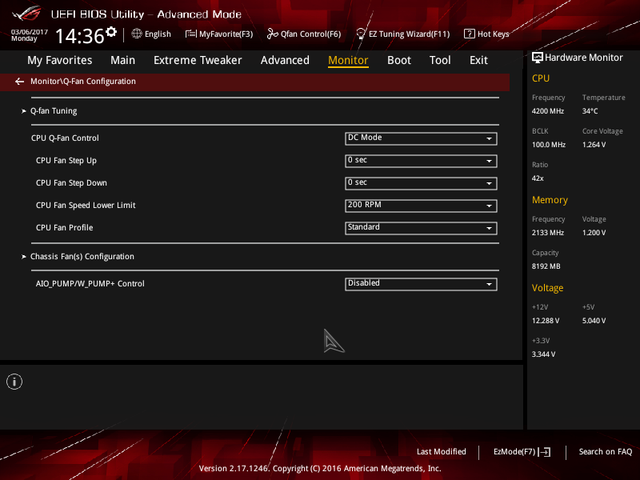Select English language option

158,34
